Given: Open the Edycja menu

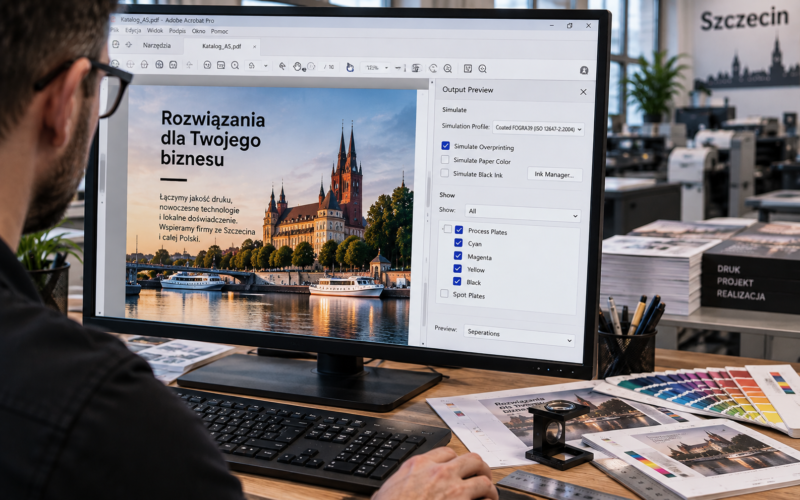Looking at the screenshot, I should [x=133, y=31].
